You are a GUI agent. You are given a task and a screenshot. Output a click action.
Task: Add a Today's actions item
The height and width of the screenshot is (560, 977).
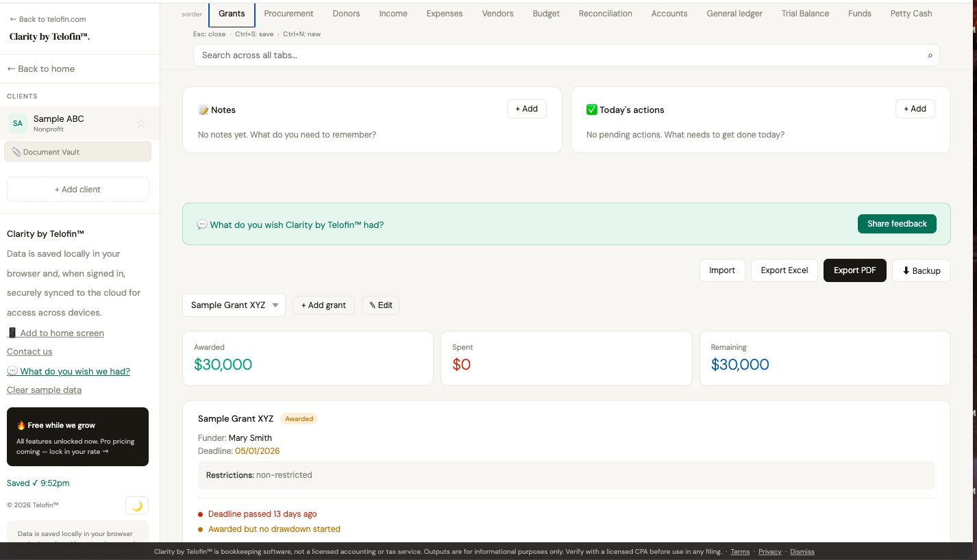(x=915, y=109)
